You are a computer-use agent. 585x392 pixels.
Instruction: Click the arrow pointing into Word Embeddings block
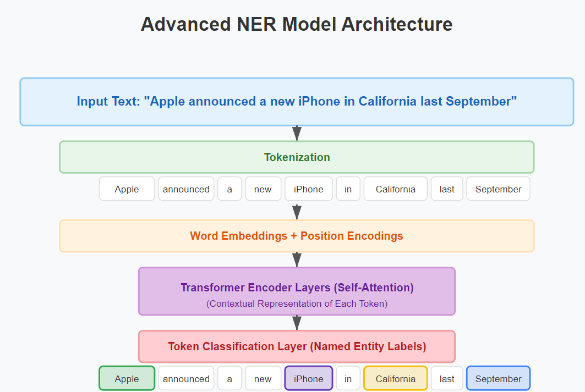coord(297,212)
